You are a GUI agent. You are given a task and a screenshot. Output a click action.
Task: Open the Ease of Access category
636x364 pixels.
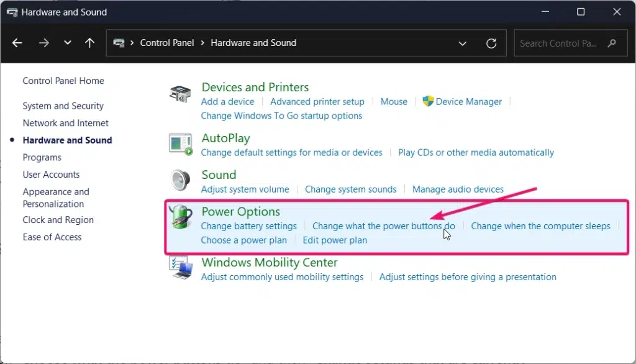(52, 237)
